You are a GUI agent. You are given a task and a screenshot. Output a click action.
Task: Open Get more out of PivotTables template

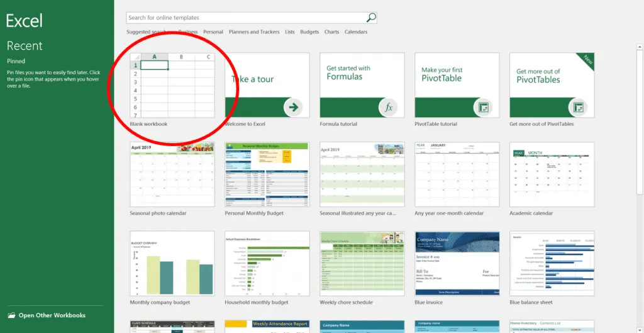tap(552, 85)
